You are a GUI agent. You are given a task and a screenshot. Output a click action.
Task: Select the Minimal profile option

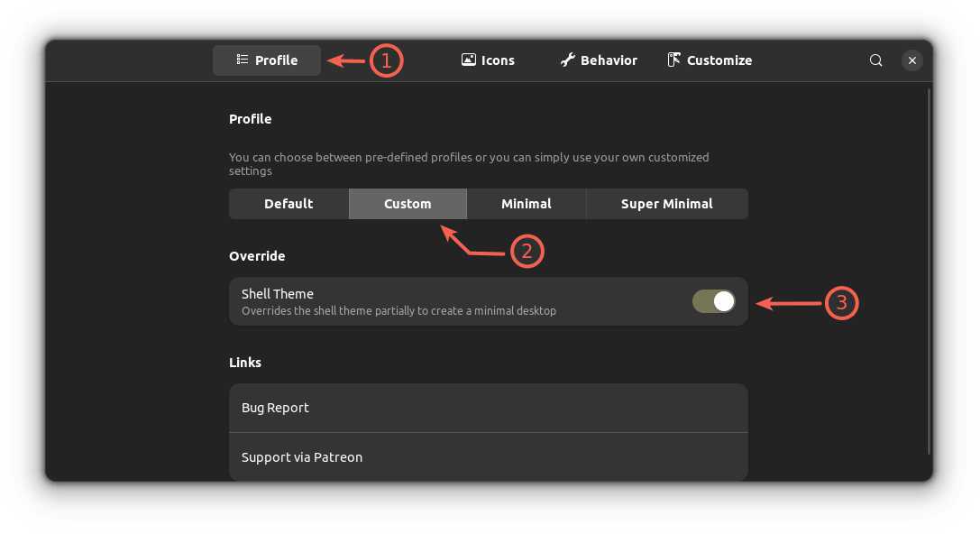(x=527, y=204)
